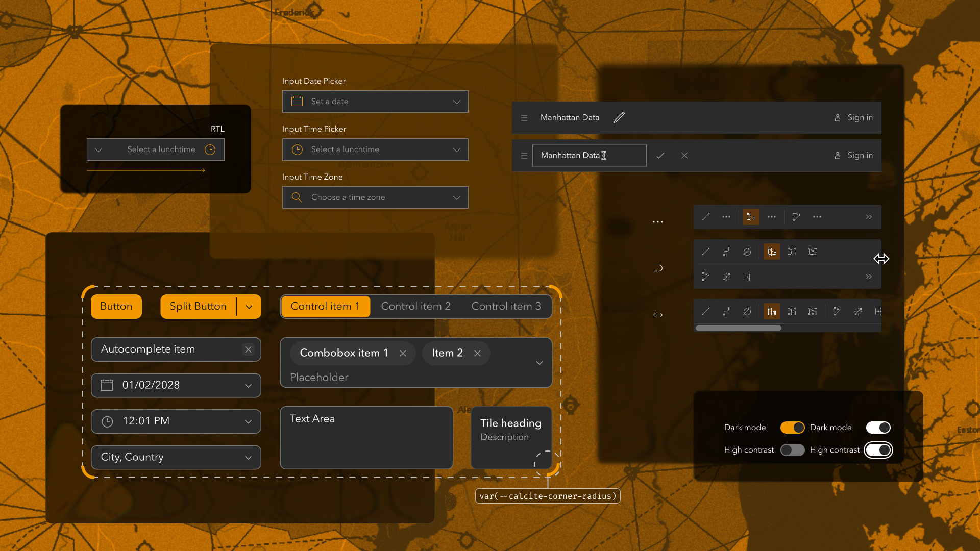The image size is (980, 551).
Task: Select circle tool in the two-row toolbar
Action: point(747,252)
